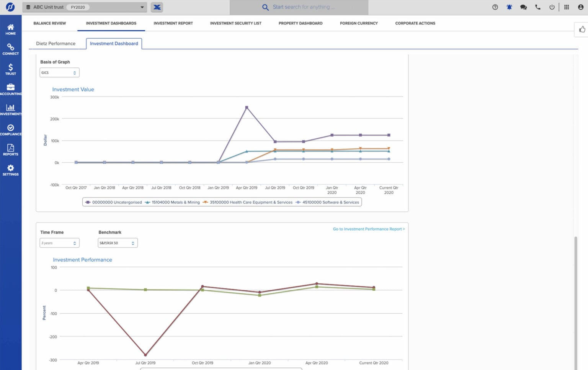Open notifications via the bell icon
The height and width of the screenshot is (370, 588).
pos(509,7)
